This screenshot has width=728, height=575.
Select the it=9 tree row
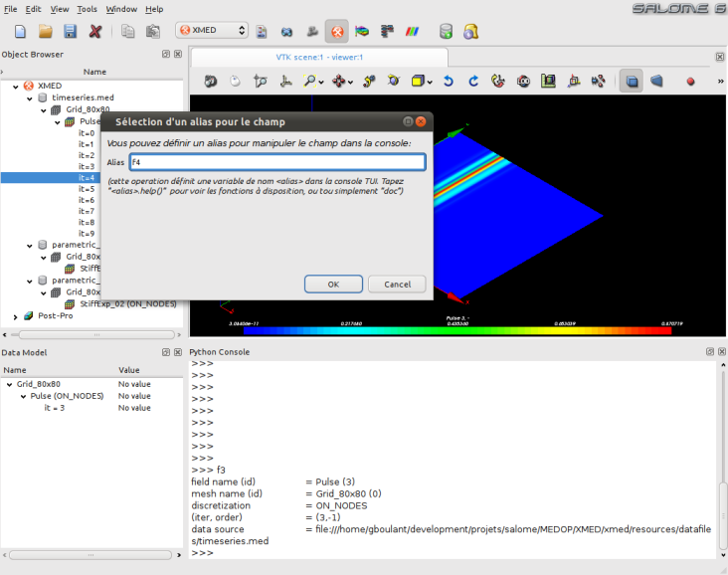click(87, 234)
